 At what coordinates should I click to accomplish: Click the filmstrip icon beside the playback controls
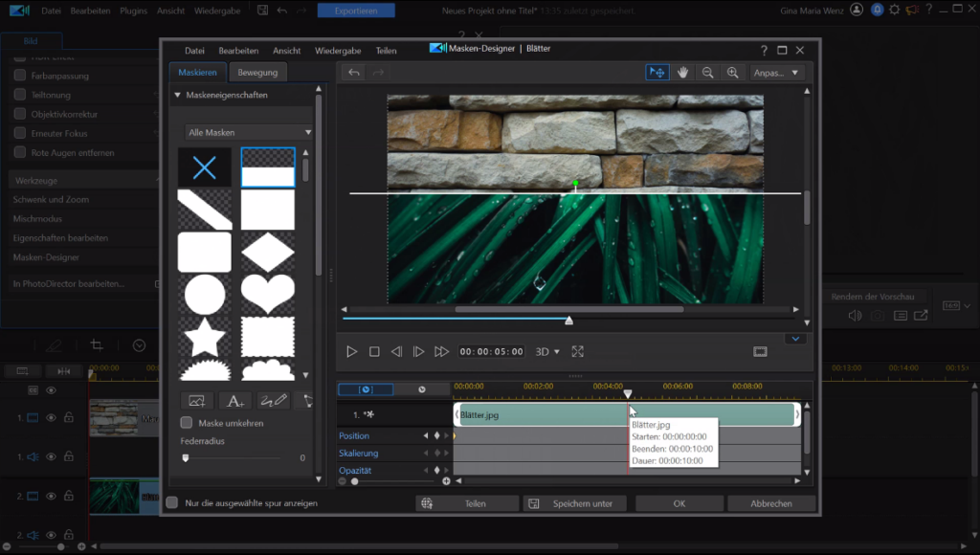(760, 352)
